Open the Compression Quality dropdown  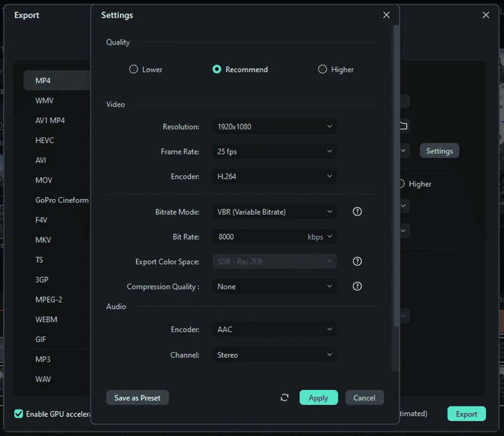(x=274, y=286)
